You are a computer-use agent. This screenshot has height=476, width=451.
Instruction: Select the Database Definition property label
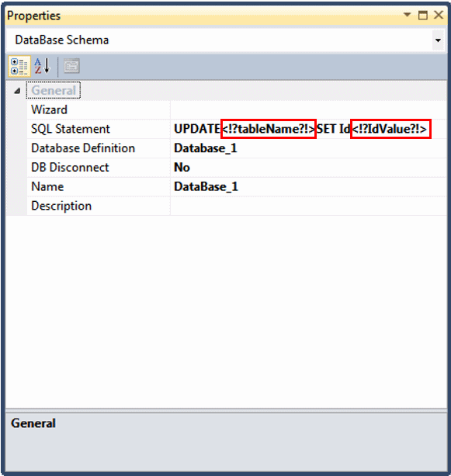point(83,148)
